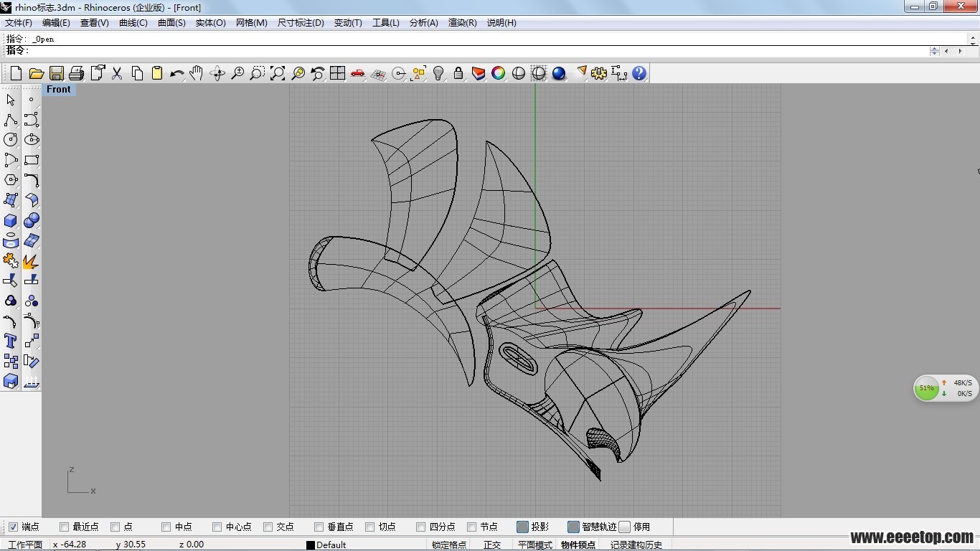This screenshot has height=551, width=980.
Task: Toggle 锁定格点 in status bar
Action: tap(449, 545)
